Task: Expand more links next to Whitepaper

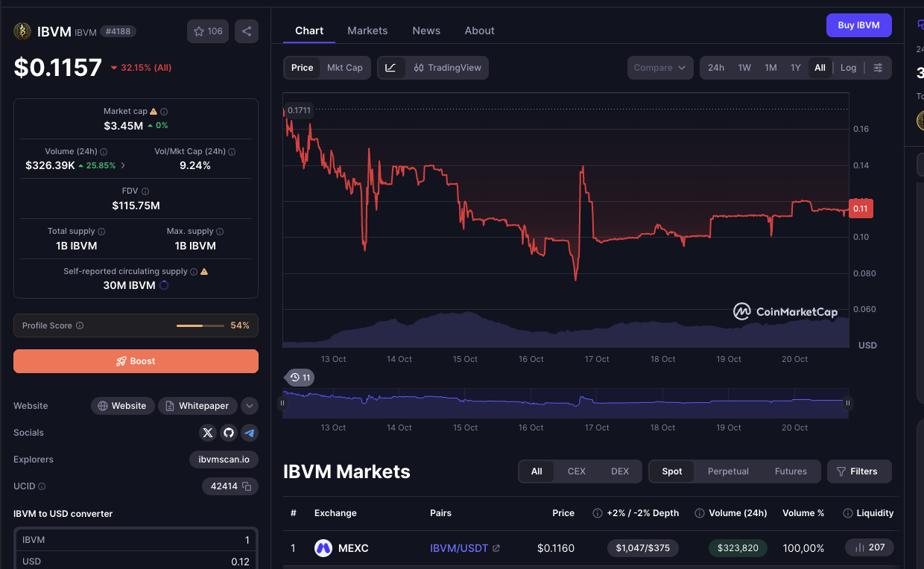Action: (x=250, y=406)
